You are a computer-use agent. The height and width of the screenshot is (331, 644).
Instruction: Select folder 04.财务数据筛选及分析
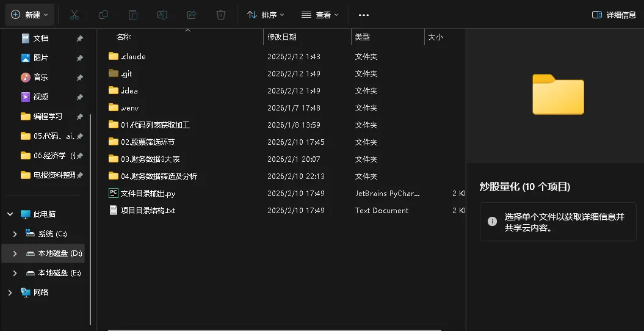[159, 176]
